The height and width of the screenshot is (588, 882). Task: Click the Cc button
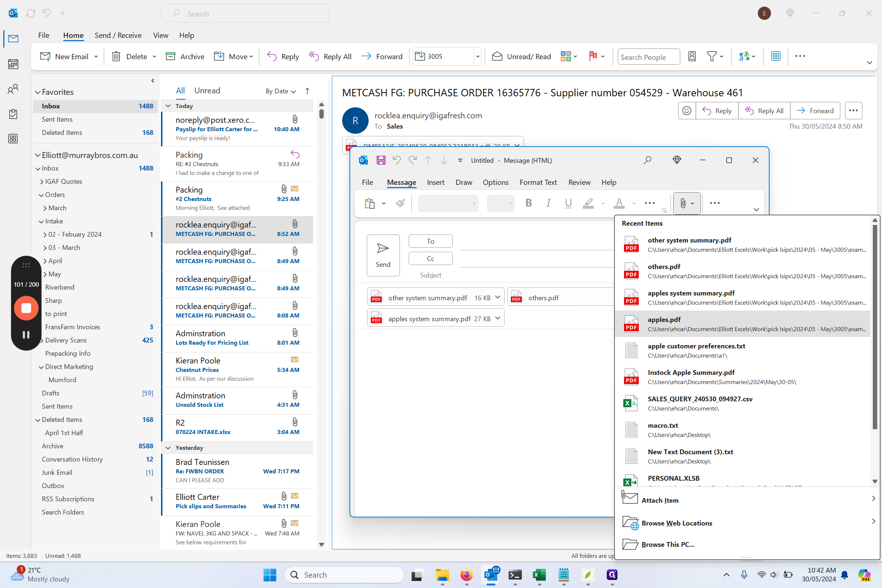click(x=430, y=258)
